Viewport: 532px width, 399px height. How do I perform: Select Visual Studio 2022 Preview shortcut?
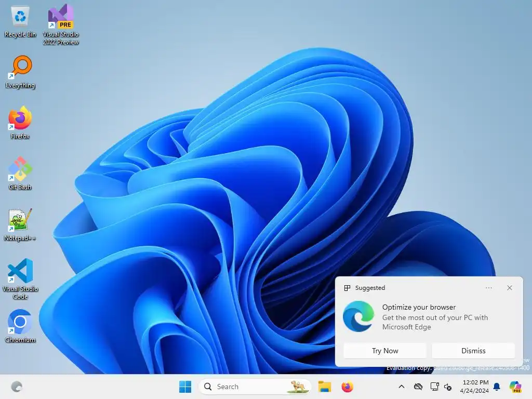coord(61,25)
